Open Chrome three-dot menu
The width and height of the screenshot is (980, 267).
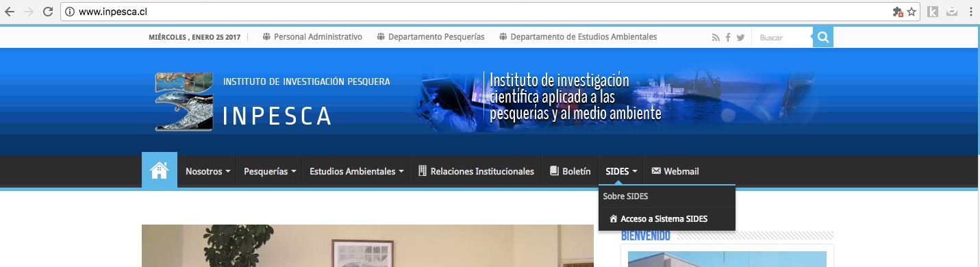[971, 12]
